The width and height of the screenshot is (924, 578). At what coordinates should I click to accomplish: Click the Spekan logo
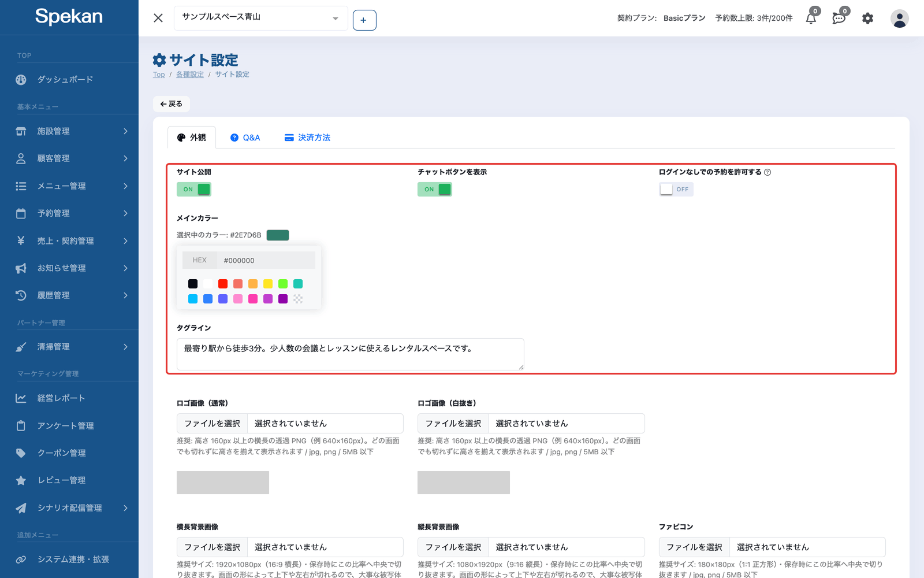[69, 17]
